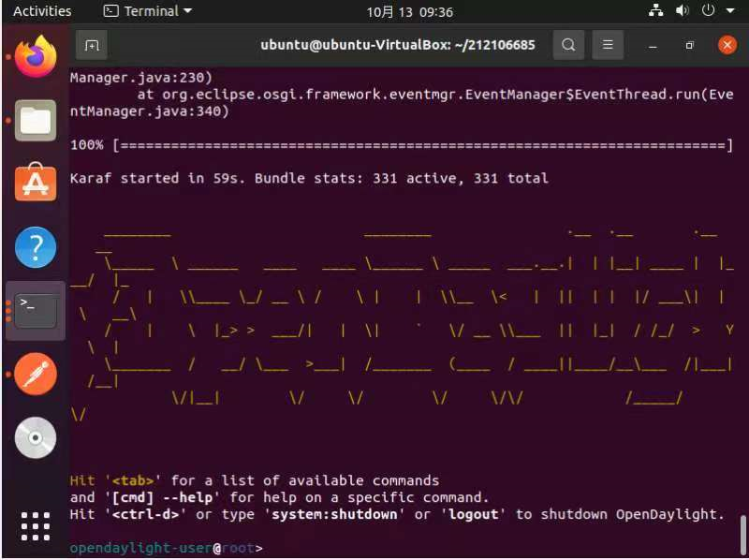Click the EventManager$EventThread.run stack line
This screenshot has width=749, height=560.
pyautogui.click(x=435, y=95)
